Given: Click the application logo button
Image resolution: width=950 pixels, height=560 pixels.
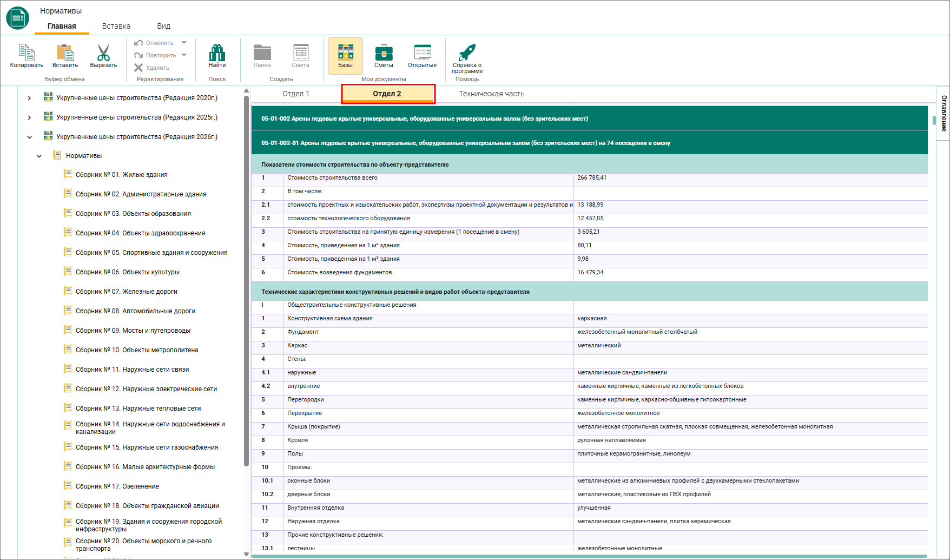Looking at the screenshot, I should click(x=17, y=18).
